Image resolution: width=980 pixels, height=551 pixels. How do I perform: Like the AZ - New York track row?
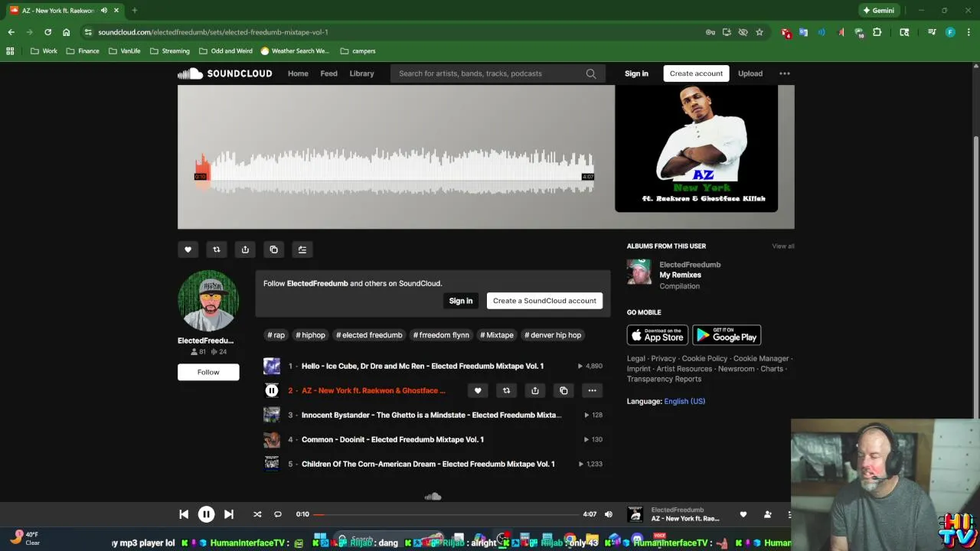(478, 390)
